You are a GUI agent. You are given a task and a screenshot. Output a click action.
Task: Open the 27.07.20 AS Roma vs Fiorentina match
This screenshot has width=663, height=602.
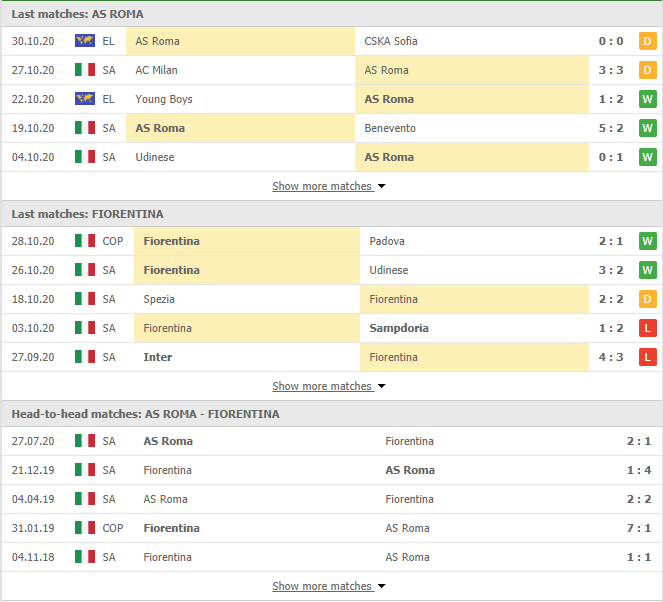click(332, 441)
